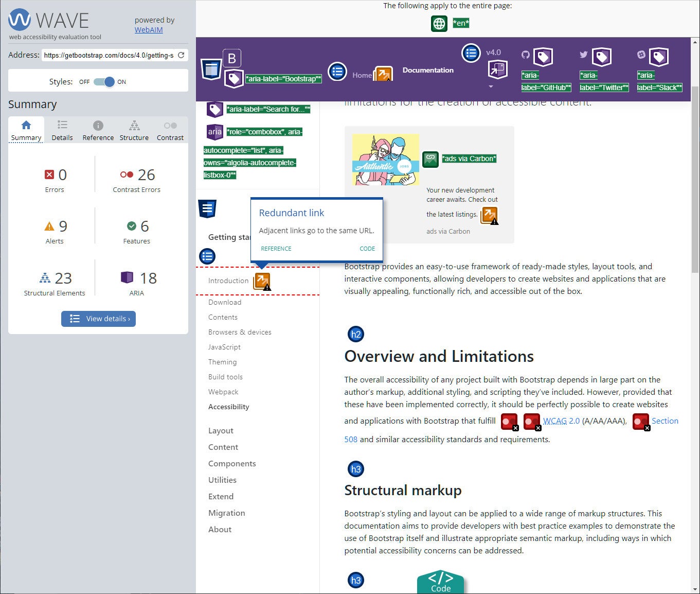Open the Contents sidebar link
Viewport: 700px width, 594px height.
pos(223,317)
